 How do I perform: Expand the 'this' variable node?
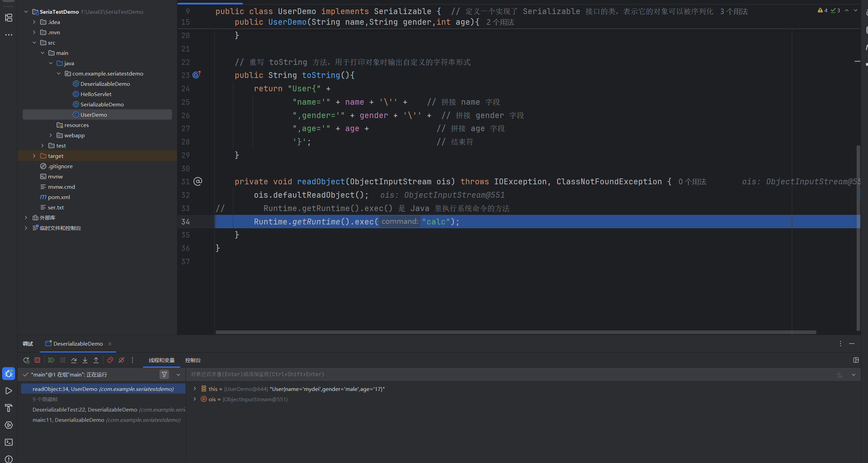pyautogui.click(x=195, y=389)
